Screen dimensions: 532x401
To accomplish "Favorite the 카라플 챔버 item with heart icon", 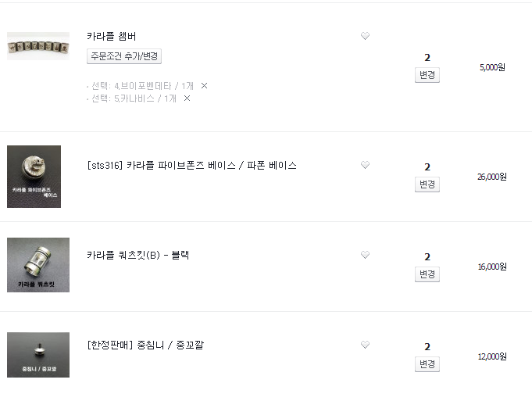I will [x=365, y=36].
